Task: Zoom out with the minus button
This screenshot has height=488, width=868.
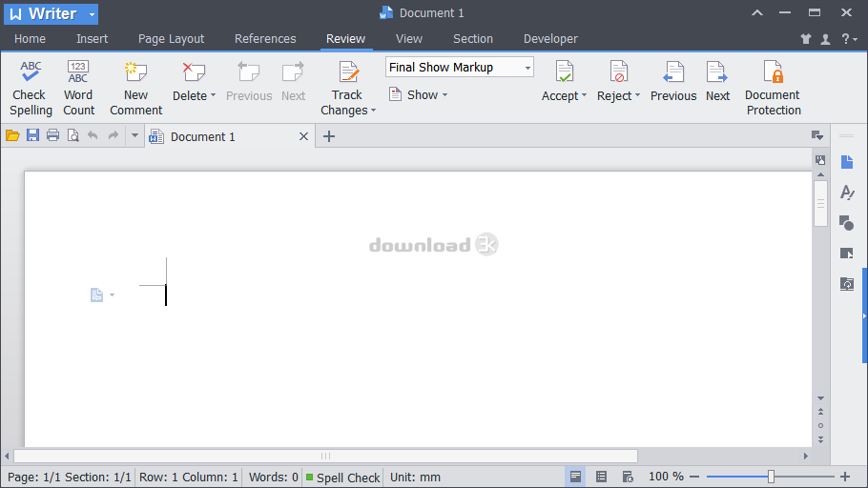Action: click(x=694, y=477)
